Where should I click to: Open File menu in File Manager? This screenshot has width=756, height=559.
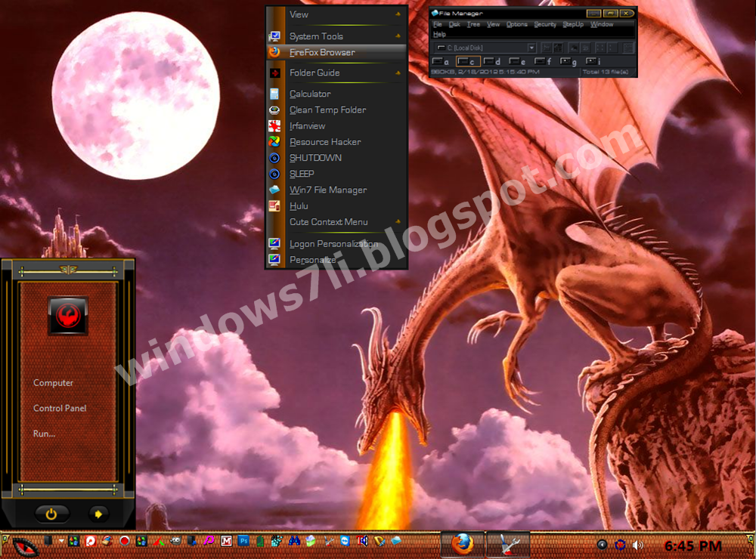coord(437,24)
